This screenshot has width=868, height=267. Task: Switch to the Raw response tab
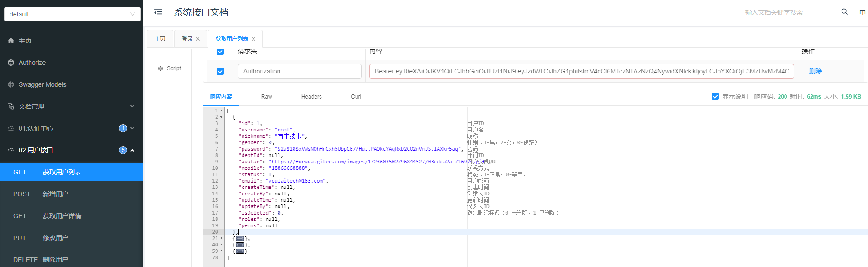coord(266,97)
